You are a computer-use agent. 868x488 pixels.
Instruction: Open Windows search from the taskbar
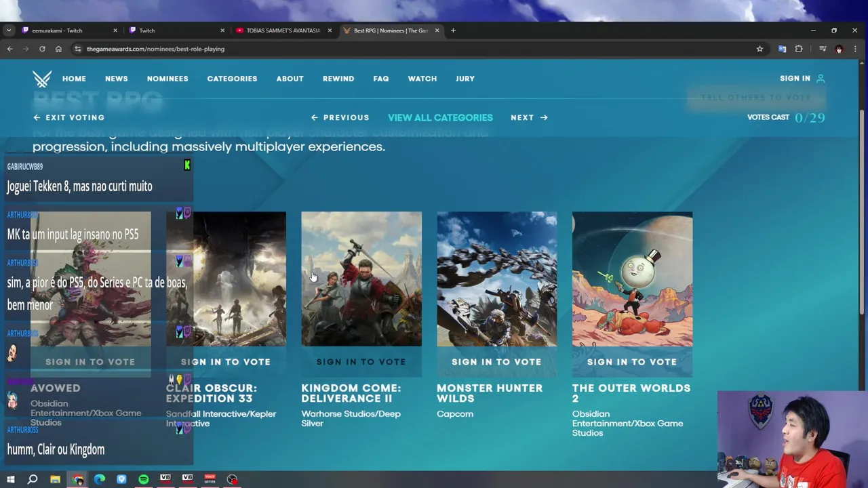click(33, 479)
